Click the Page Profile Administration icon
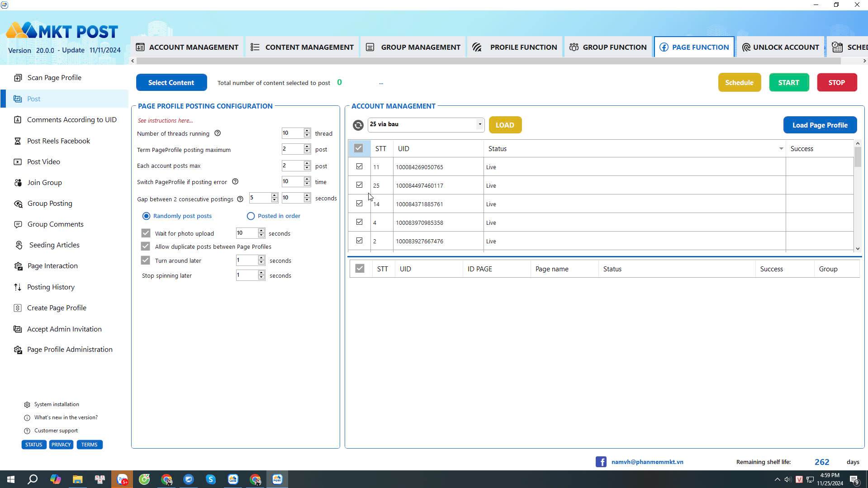Image resolution: width=868 pixels, height=488 pixels. pos(18,350)
